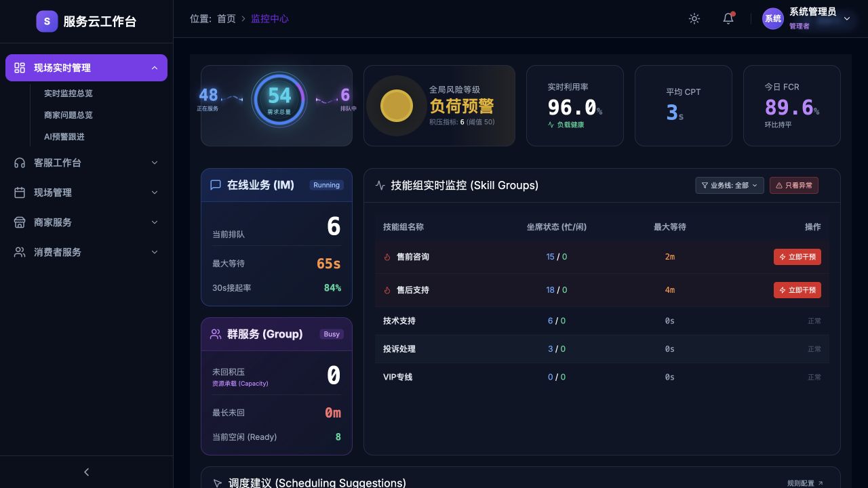
Task: Open 实时监控总览 submenu item
Action: (68, 94)
